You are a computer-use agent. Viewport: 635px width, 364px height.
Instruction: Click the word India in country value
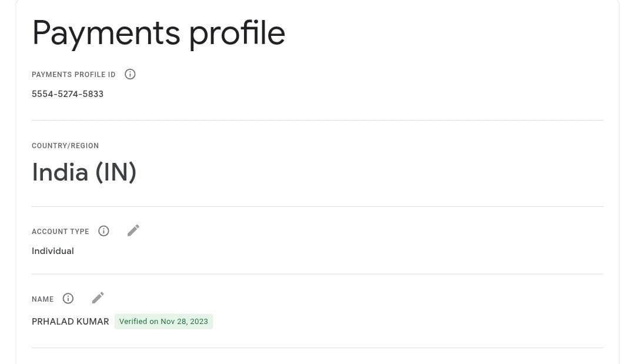(60, 172)
